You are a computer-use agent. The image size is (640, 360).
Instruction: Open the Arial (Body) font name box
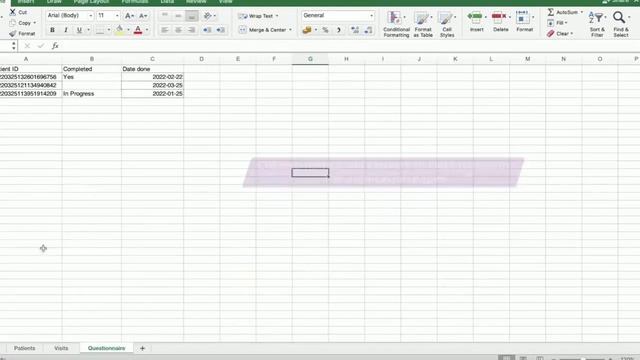click(x=70, y=16)
